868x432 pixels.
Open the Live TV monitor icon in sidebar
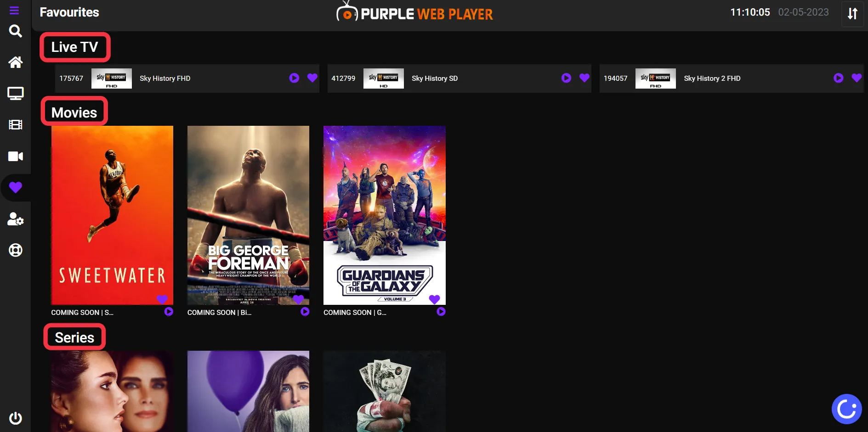point(16,94)
